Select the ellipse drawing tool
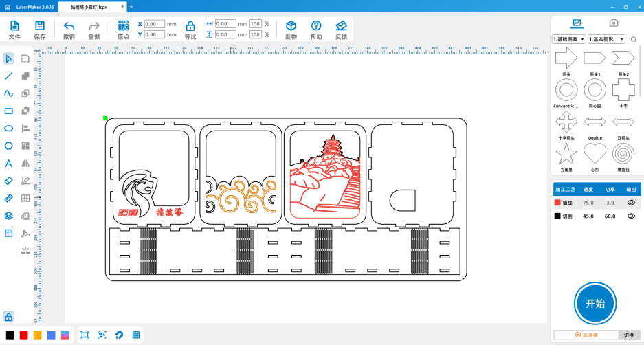This screenshot has width=644, height=345. click(x=9, y=129)
